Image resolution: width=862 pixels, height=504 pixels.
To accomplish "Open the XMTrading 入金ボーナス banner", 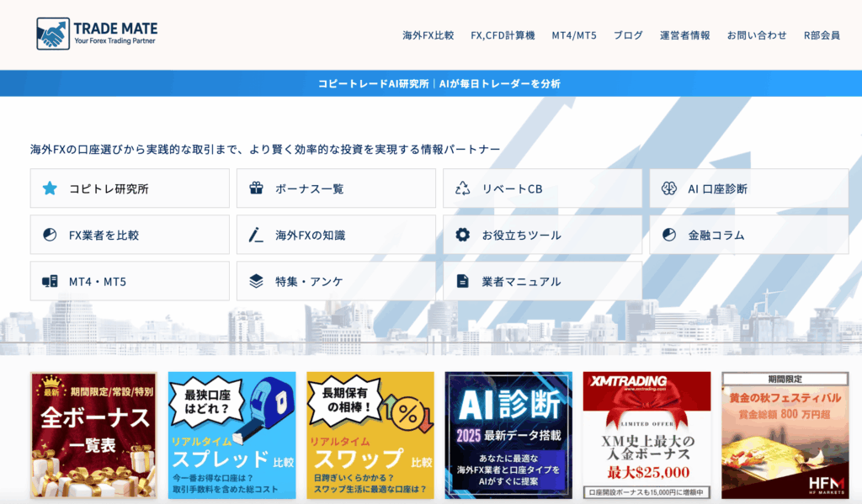I will click(x=646, y=435).
